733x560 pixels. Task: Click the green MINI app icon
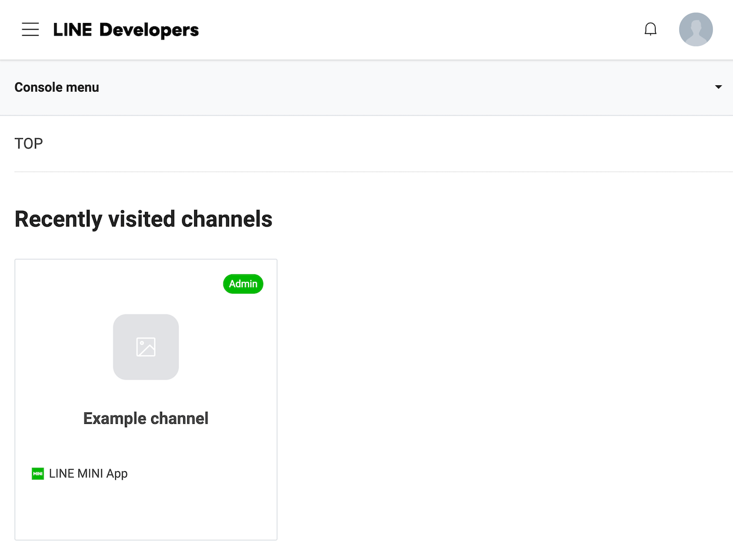point(38,474)
